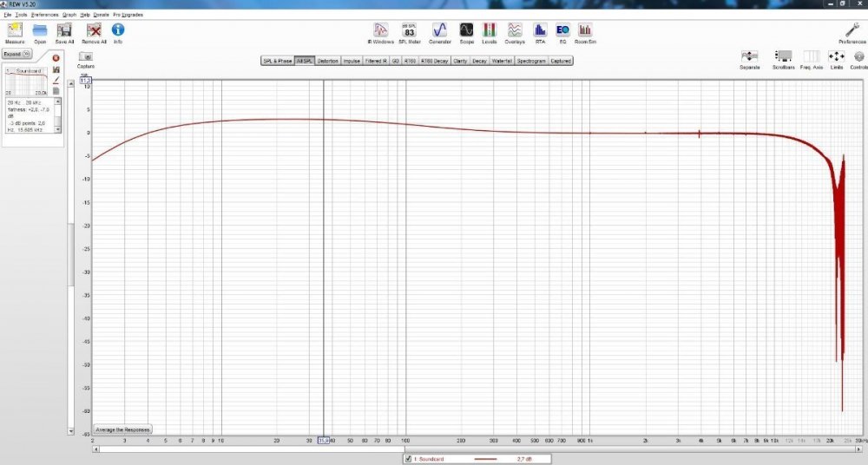Toggle the Freq. Axis scale mode

coord(812,58)
